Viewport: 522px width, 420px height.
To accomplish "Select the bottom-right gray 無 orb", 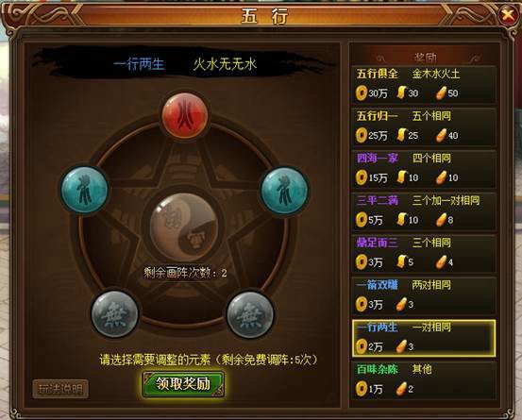I will (250, 314).
